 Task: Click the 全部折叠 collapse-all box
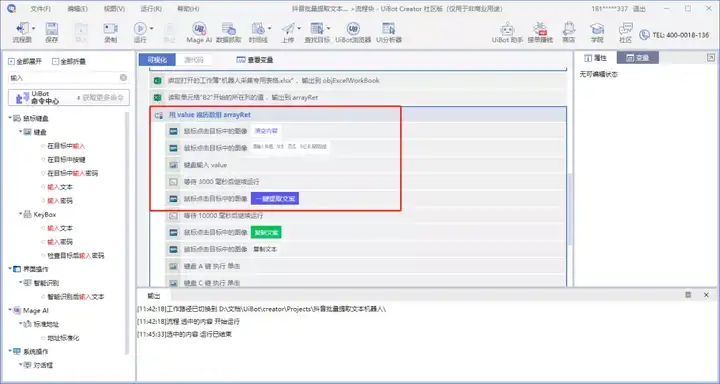tap(56, 62)
